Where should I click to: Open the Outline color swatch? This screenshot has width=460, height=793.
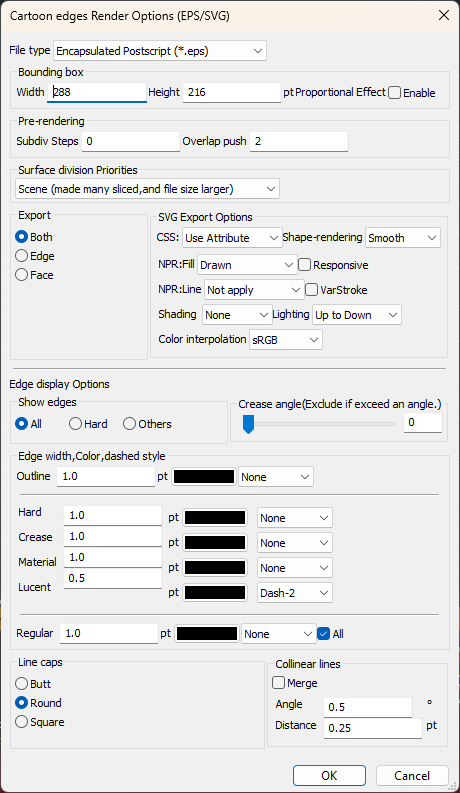[x=204, y=476]
